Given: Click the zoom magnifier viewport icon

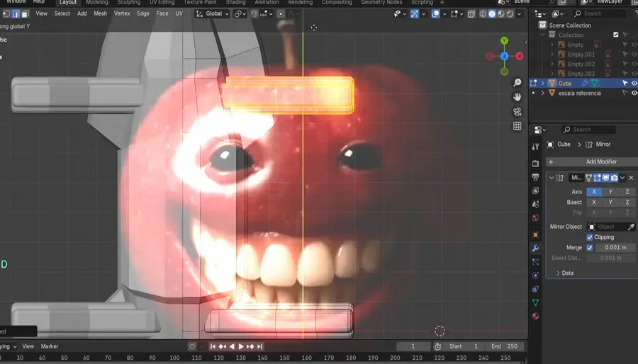Looking at the screenshot, I should point(517,82).
